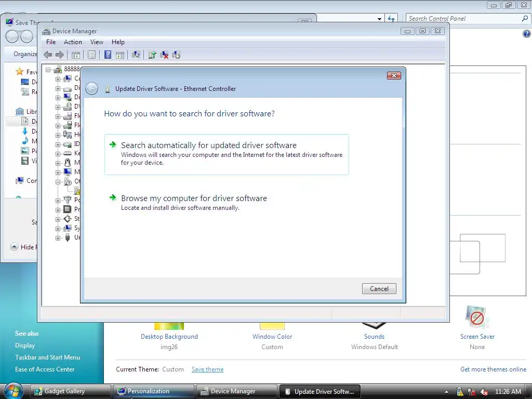Image resolution: width=532 pixels, height=399 pixels.
Task: Expand the Human Interface Devices node
Action: [58, 135]
